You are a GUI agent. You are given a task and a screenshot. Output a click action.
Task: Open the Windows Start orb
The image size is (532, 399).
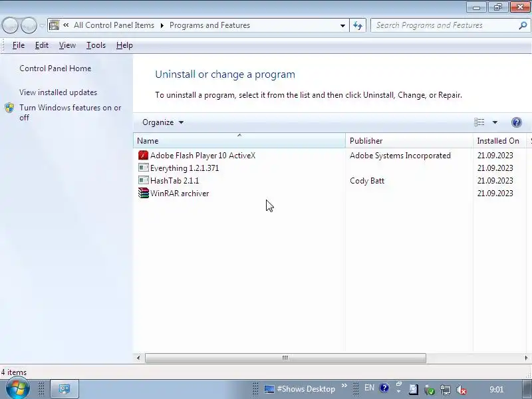coord(17,389)
